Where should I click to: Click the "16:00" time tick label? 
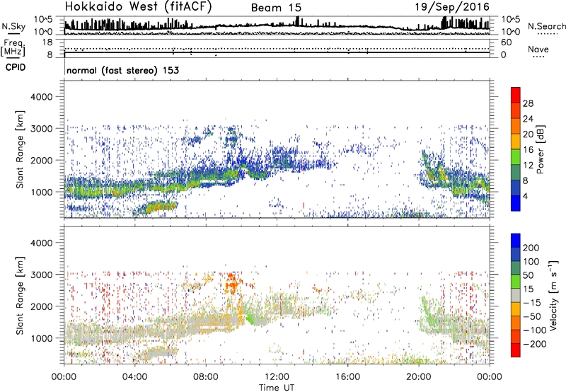(x=347, y=377)
